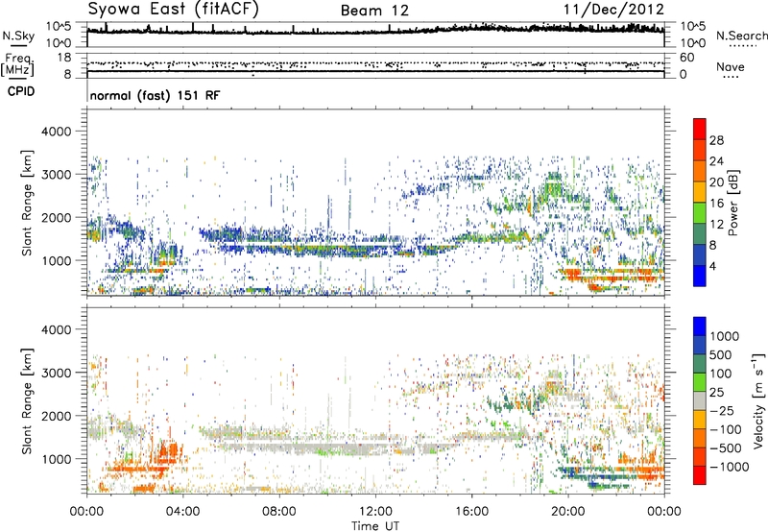Click the solid line sample under 'N.Sky'
Image resolution: width=768 pixels, height=532 pixels.
pyautogui.click(x=18, y=45)
